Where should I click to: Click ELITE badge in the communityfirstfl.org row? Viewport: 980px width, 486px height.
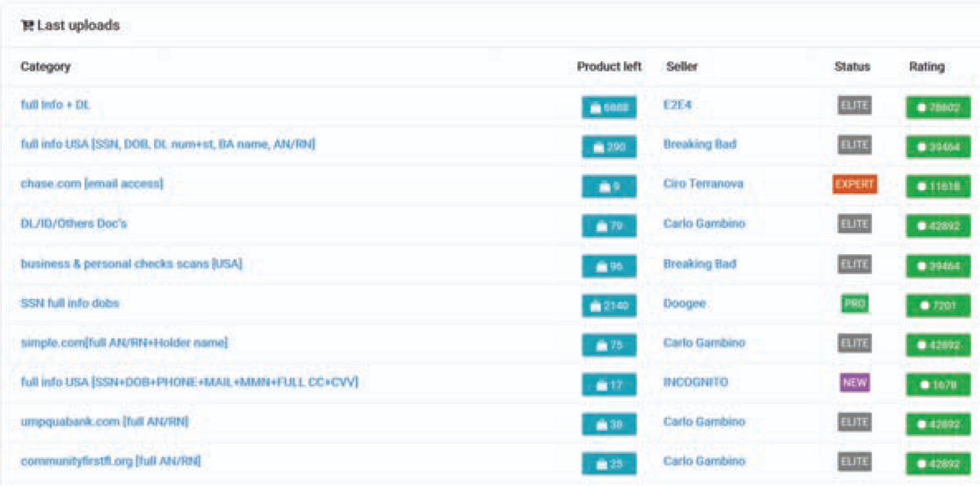tap(854, 462)
